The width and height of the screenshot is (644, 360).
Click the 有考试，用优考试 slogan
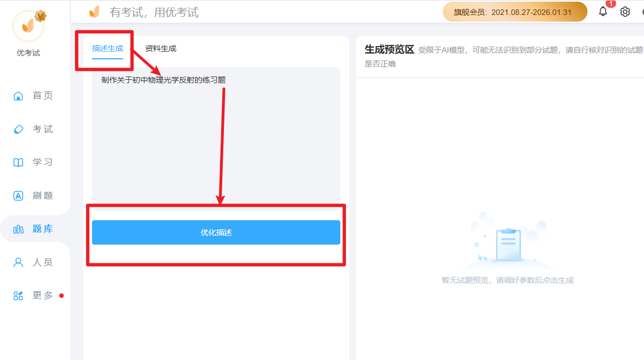[154, 12]
